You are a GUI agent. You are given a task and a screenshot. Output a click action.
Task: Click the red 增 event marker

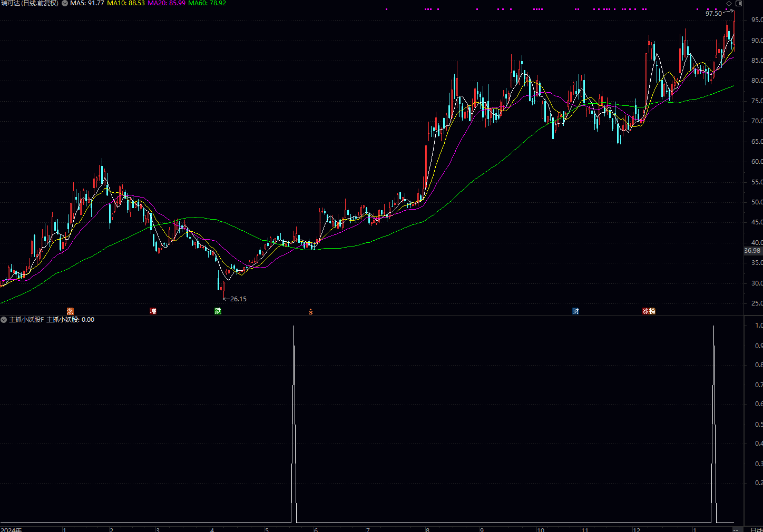pos(153,311)
